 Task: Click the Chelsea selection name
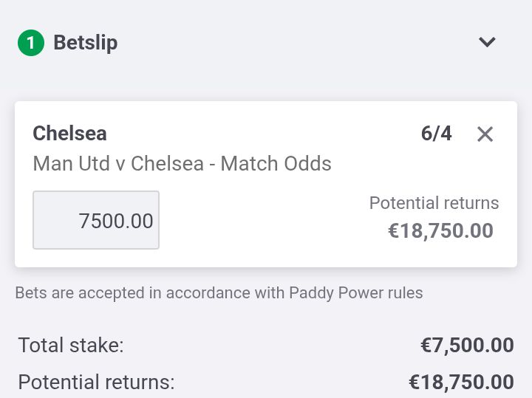69,133
